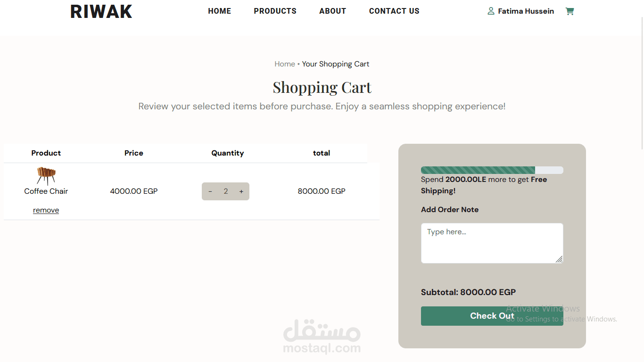The height and width of the screenshot is (362, 644).
Task: Click the free shipping progress bar
Action: tap(492, 170)
